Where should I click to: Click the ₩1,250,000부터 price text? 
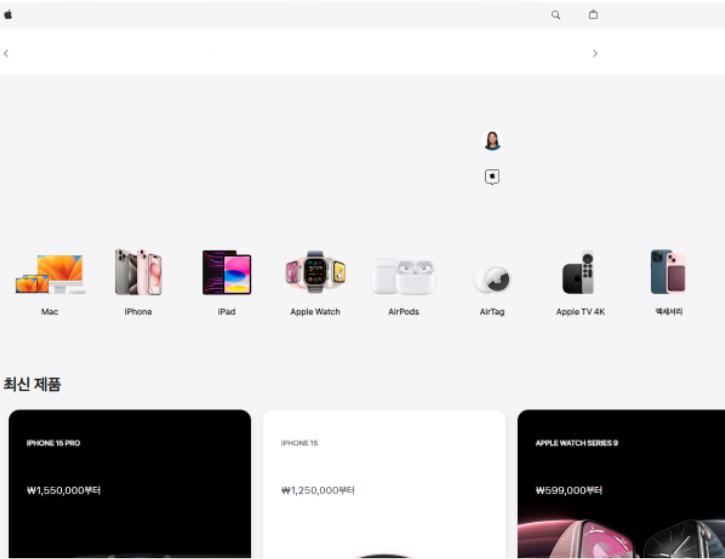[318, 490]
